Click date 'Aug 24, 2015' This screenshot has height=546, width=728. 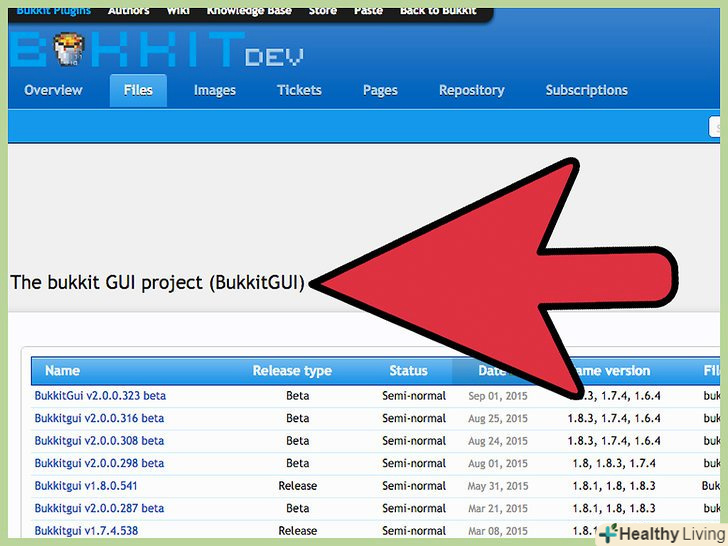tap(498, 441)
